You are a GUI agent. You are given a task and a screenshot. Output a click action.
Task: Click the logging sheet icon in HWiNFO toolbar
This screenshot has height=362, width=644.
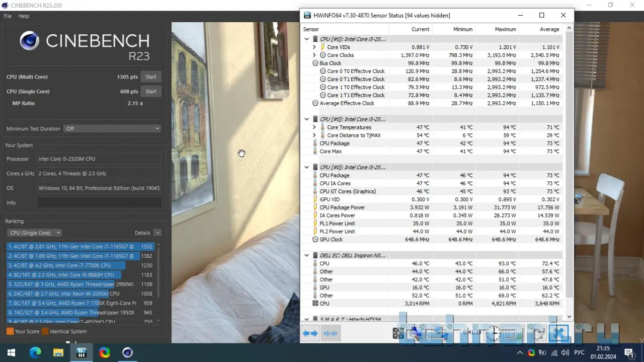point(515,333)
